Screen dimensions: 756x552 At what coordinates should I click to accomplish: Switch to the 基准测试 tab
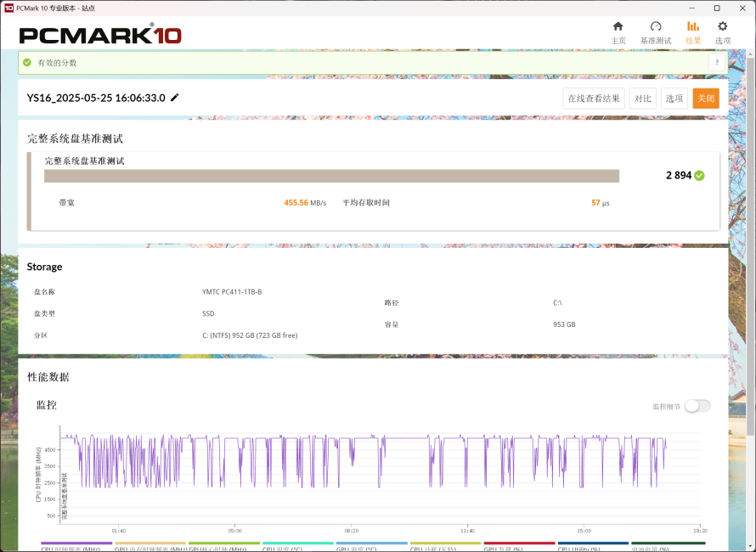[655, 31]
